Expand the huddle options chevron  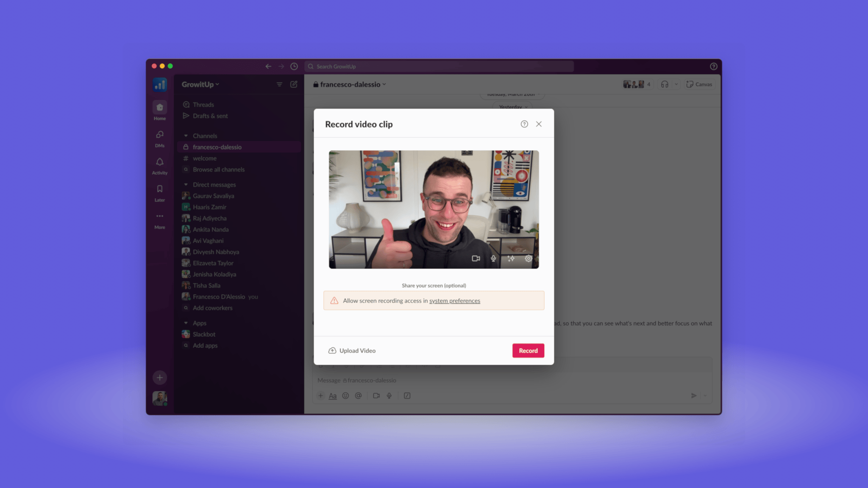pyautogui.click(x=676, y=84)
